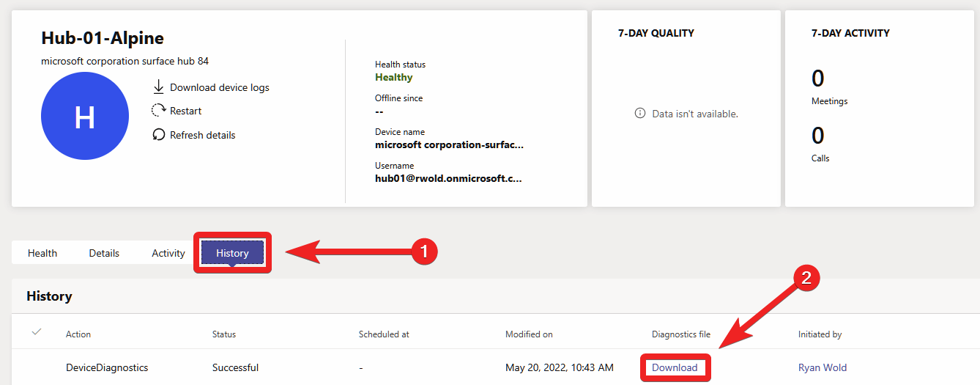This screenshot has width=980, height=385.
Task: Sort by the Action column header
Action: (x=78, y=334)
